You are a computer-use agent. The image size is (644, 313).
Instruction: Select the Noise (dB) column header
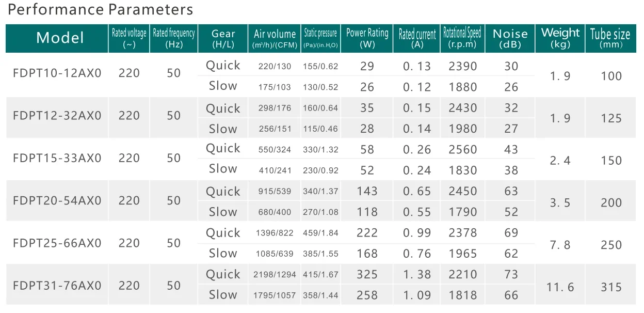click(510, 38)
